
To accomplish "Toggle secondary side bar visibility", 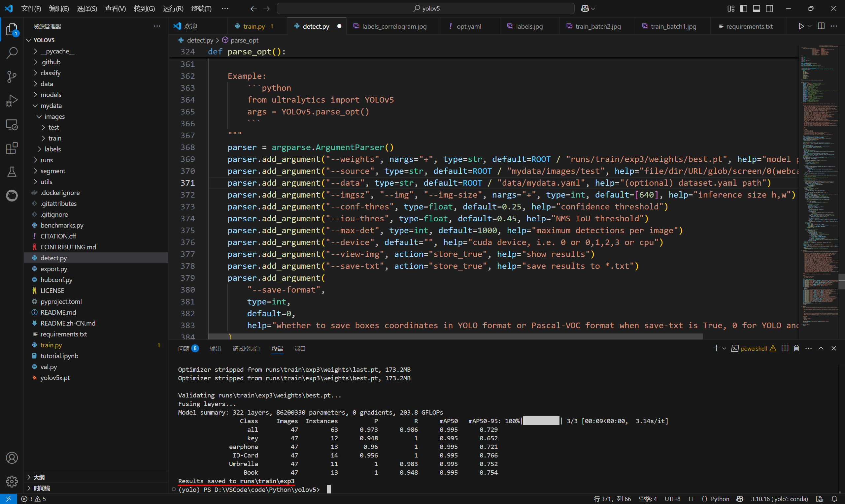I will (769, 9).
